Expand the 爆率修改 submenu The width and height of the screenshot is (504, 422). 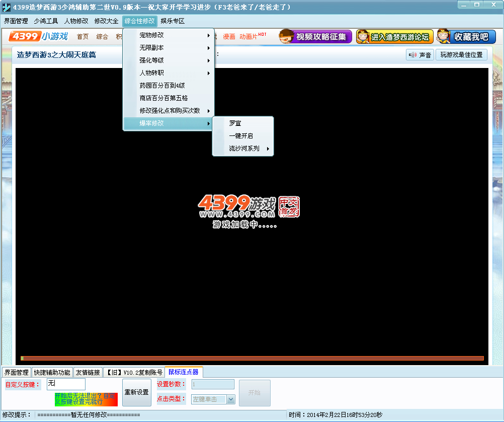pos(168,123)
